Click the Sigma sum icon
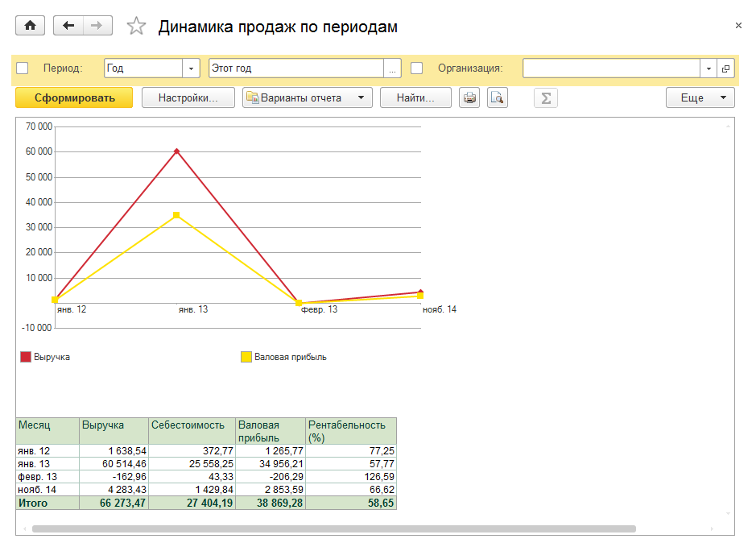The width and height of the screenshot is (756, 547). pyautogui.click(x=546, y=98)
